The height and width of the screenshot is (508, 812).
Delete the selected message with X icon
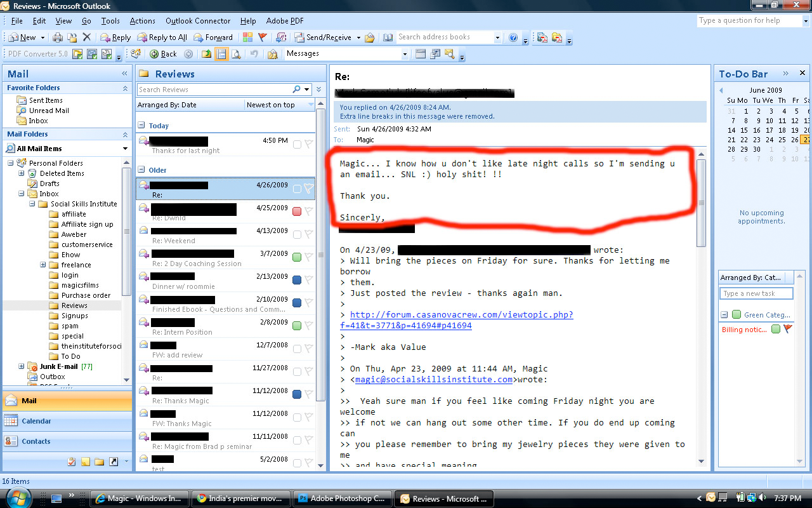pyautogui.click(x=87, y=37)
